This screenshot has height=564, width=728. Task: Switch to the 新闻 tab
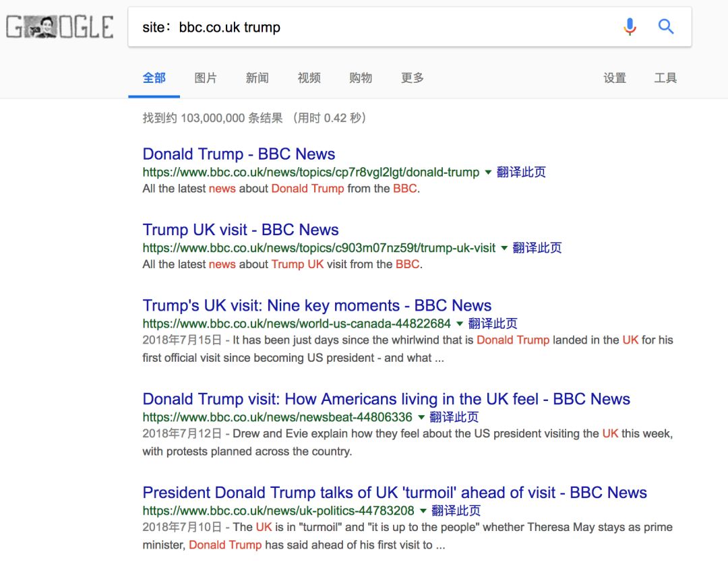[257, 78]
